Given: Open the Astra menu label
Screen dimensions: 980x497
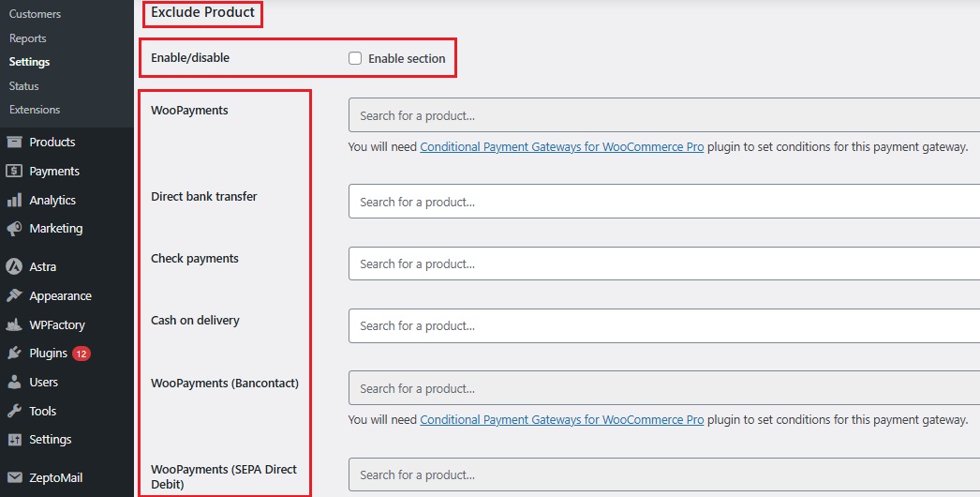Looking at the screenshot, I should click(x=42, y=266).
